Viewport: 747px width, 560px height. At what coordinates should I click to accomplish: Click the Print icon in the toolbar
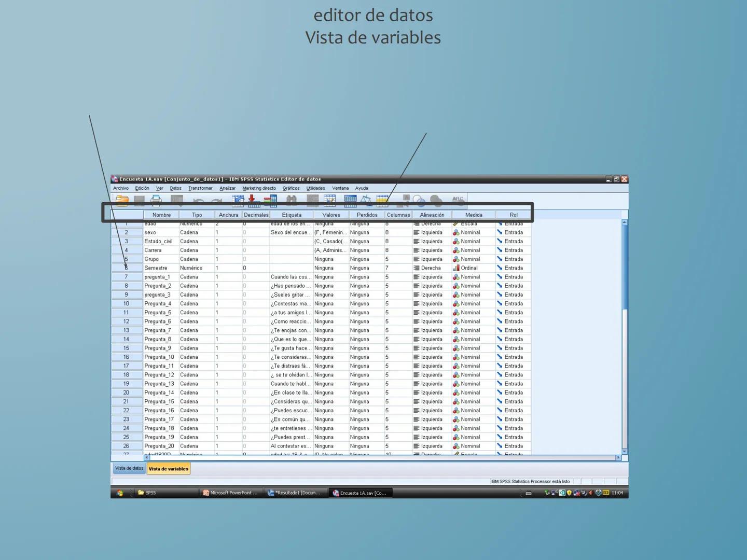tap(156, 200)
